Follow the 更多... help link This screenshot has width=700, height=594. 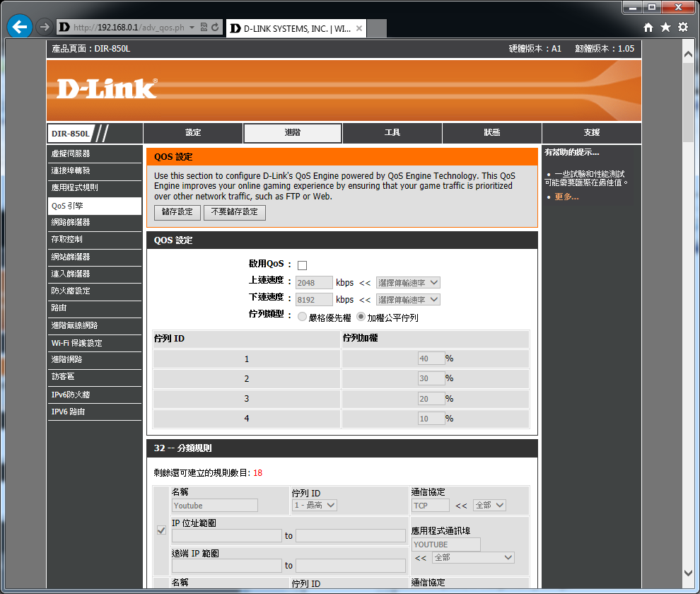(x=566, y=197)
